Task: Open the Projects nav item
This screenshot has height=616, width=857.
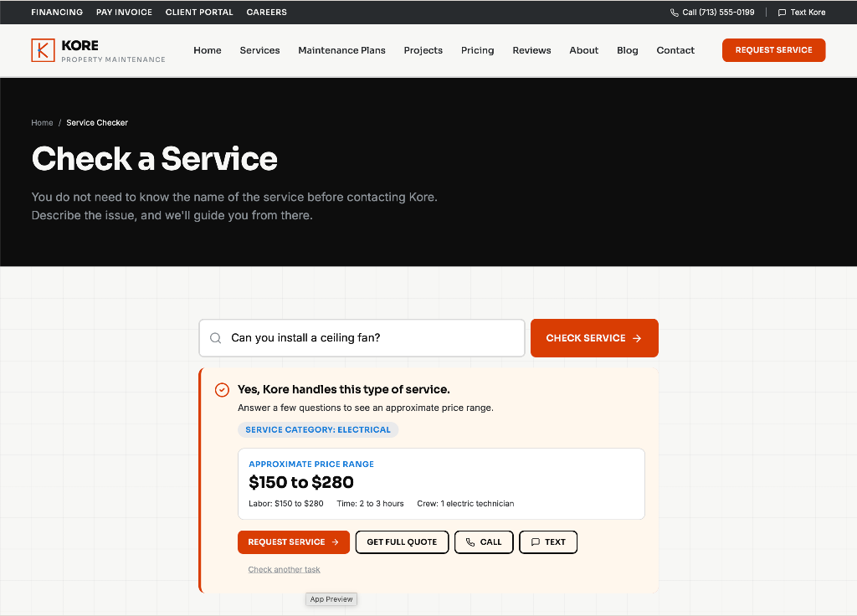Action: coord(423,50)
